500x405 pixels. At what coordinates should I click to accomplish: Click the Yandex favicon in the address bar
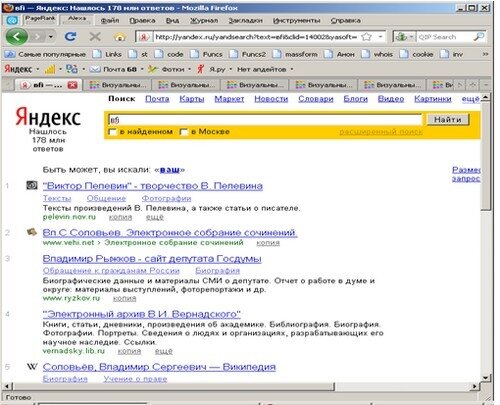[144, 37]
